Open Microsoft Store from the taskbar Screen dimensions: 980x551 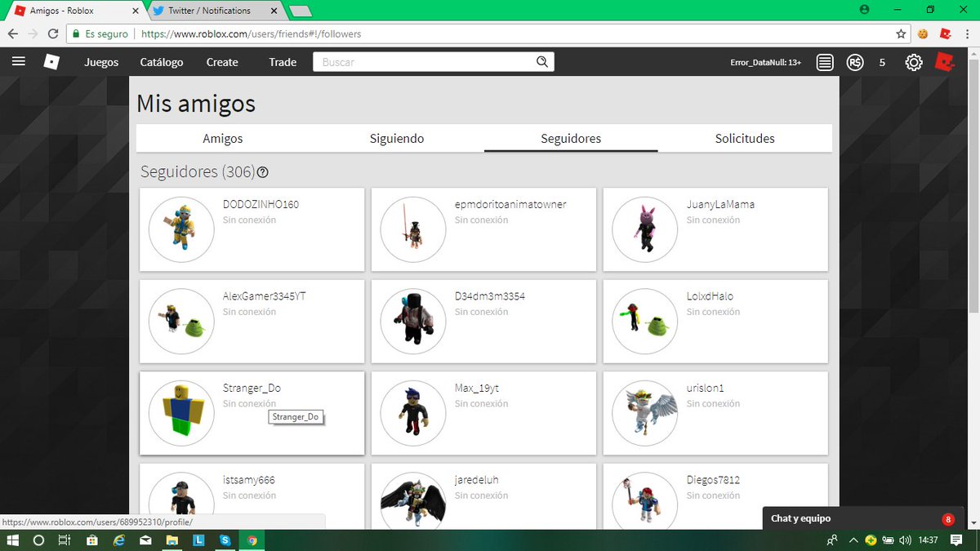[x=92, y=540]
